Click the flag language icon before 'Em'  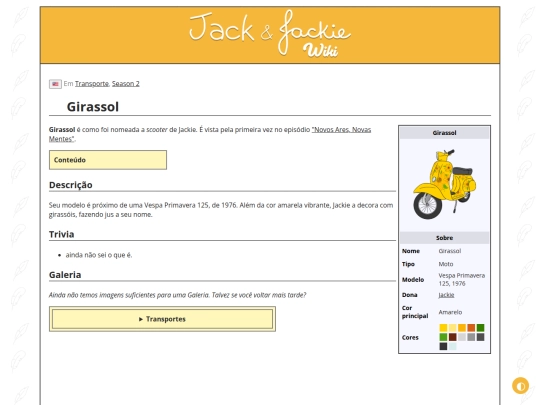pos(55,84)
